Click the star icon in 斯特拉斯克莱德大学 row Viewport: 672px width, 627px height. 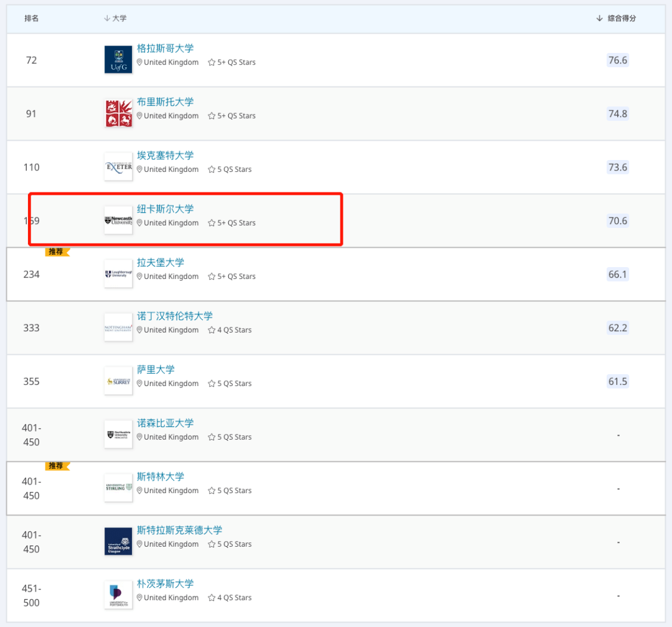coord(212,544)
